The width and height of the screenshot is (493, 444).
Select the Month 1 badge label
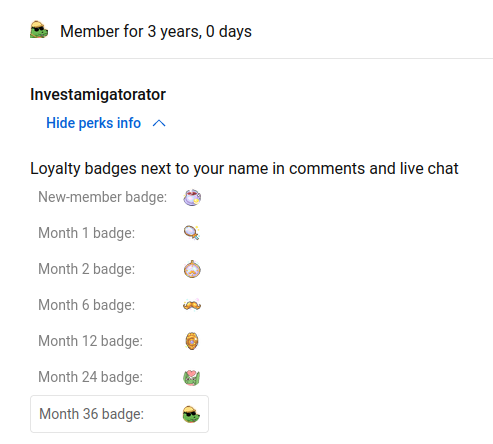(87, 233)
